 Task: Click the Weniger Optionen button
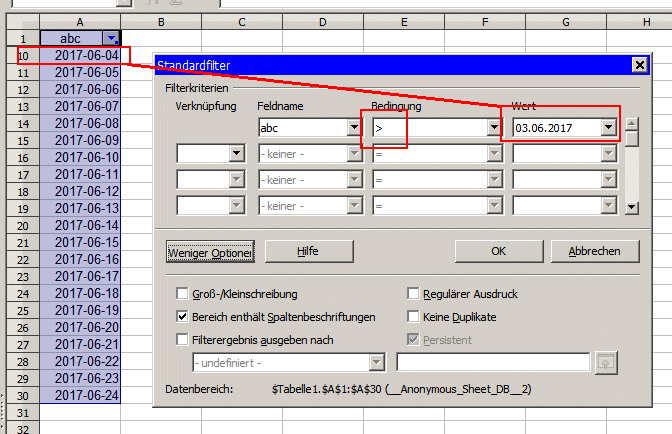(x=210, y=252)
